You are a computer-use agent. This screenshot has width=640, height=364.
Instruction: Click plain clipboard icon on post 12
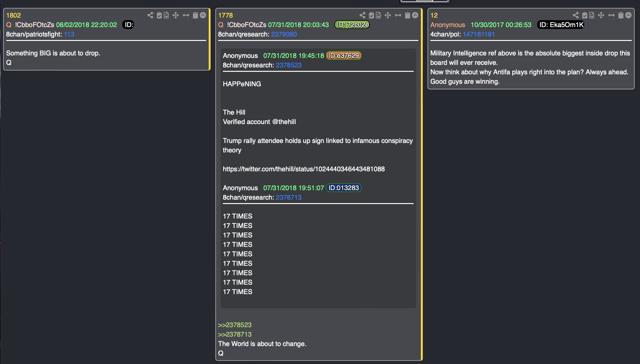click(x=621, y=15)
